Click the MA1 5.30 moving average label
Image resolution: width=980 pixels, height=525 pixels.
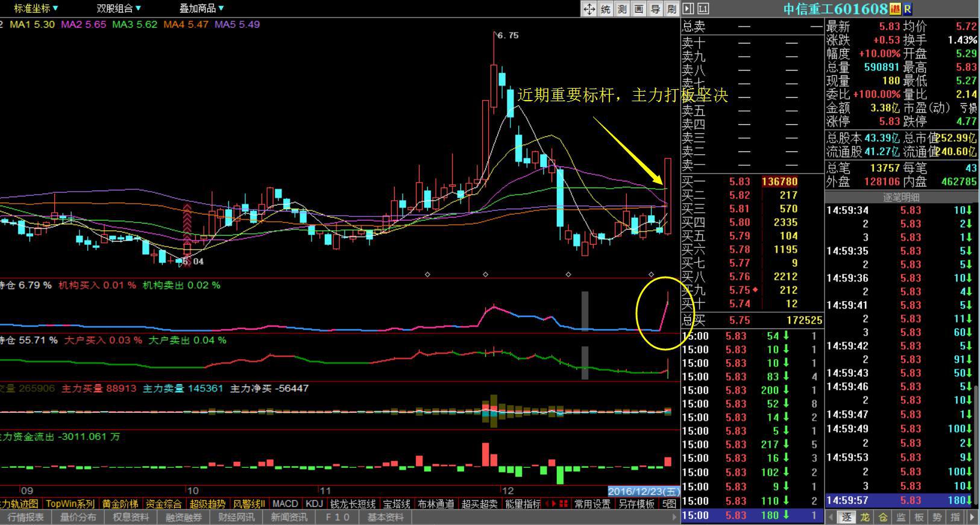32,25
